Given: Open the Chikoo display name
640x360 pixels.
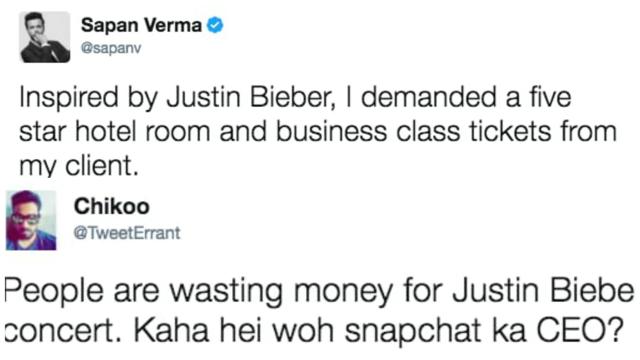Looking at the screenshot, I should [111, 206].
